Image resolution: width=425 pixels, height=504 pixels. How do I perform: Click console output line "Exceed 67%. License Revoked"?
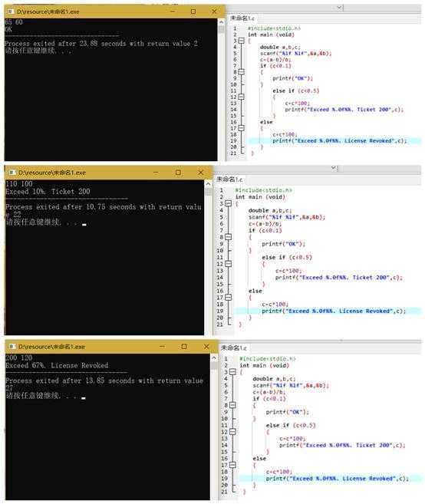tap(57, 365)
